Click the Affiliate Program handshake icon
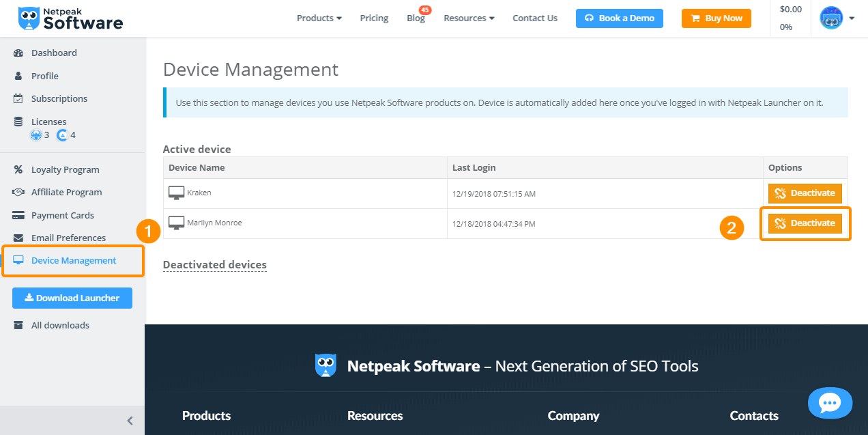868x435 pixels. (18, 193)
